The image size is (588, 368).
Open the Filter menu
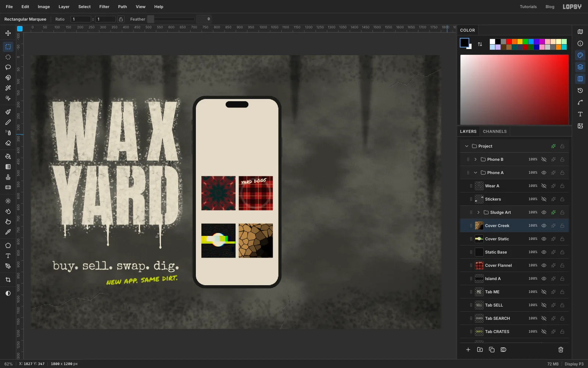point(104,7)
